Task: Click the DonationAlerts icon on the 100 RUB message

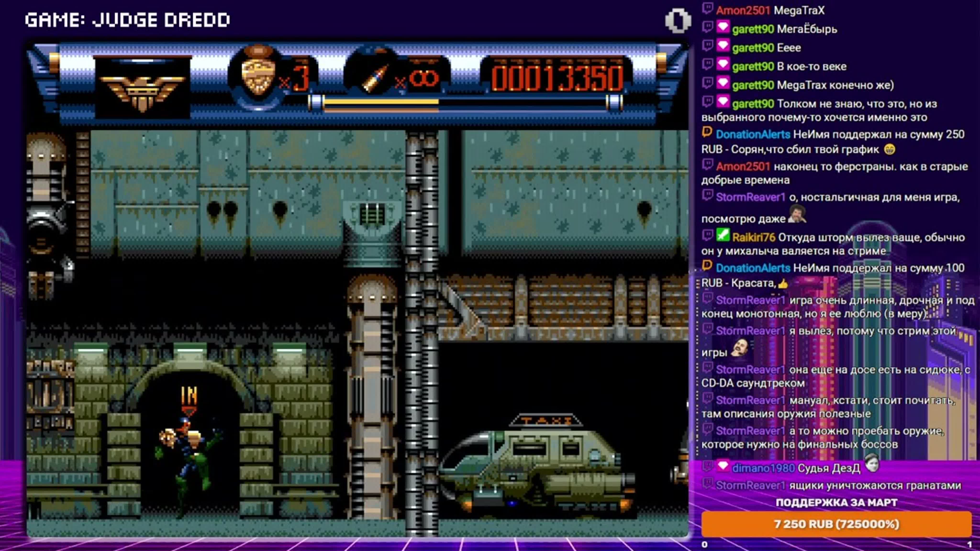Action: [x=707, y=266]
